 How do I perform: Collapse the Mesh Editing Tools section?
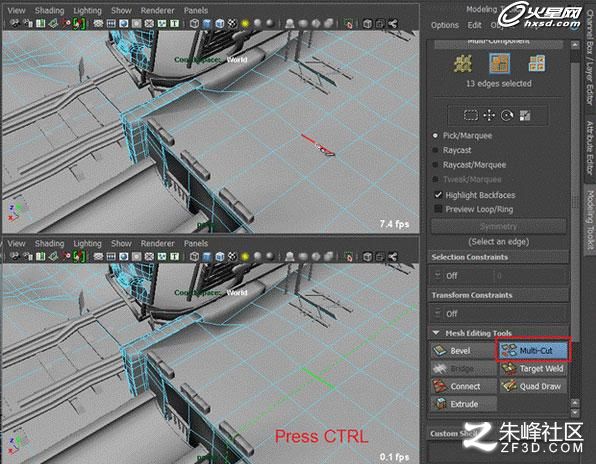click(436, 333)
